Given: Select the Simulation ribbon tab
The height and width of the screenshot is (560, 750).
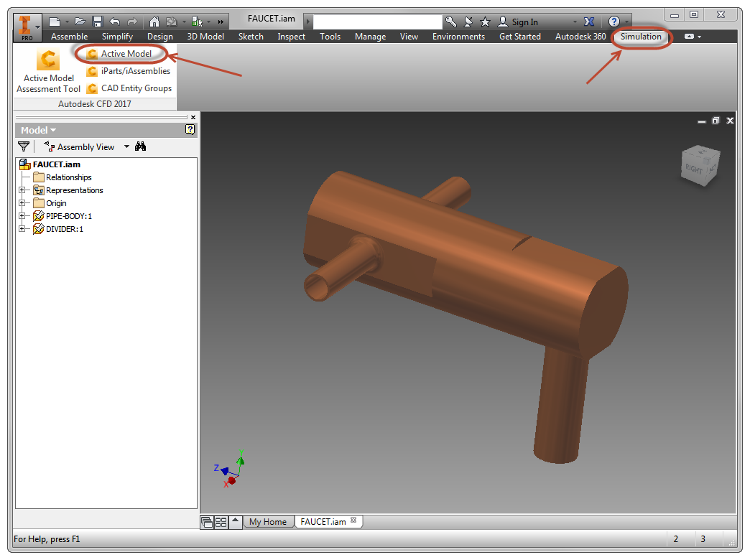Looking at the screenshot, I should click(x=641, y=37).
